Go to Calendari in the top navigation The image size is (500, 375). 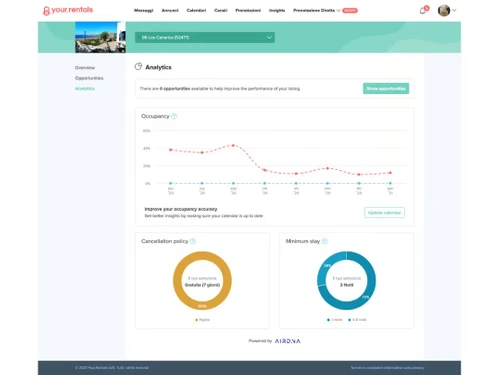pyautogui.click(x=196, y=11)
